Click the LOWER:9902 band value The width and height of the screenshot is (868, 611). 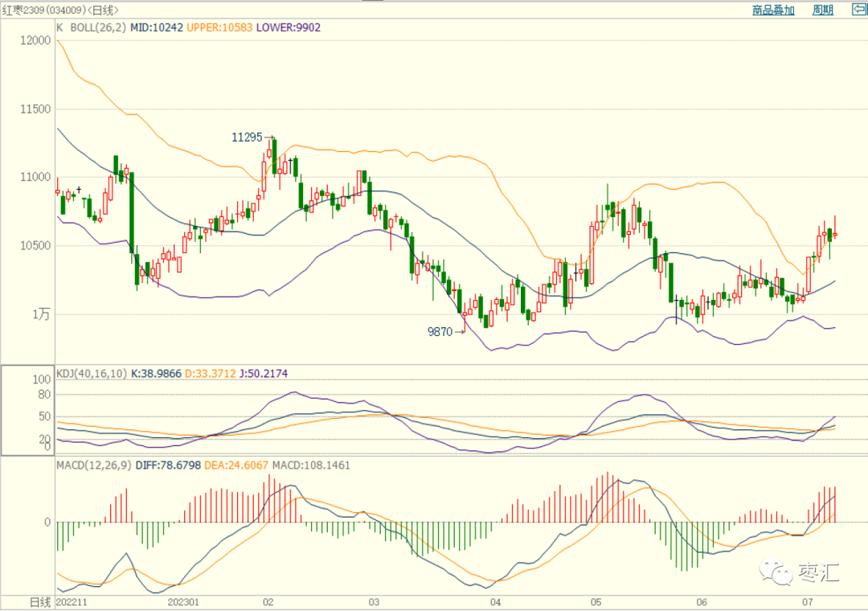pyautogui.click(x=289, y=27)
